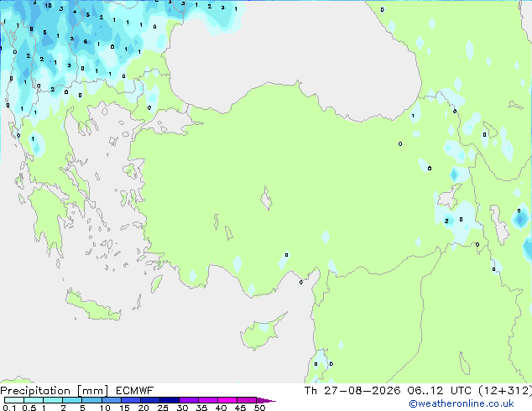The width and height of the screenshot is (532, 411).
Task: Click the (12+312) forecast step label
Action: point(505,391)
